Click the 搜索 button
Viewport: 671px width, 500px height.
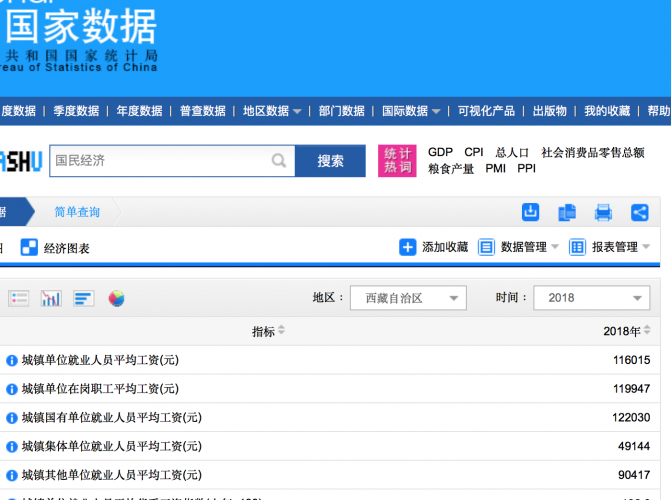(x=330, y=161)
